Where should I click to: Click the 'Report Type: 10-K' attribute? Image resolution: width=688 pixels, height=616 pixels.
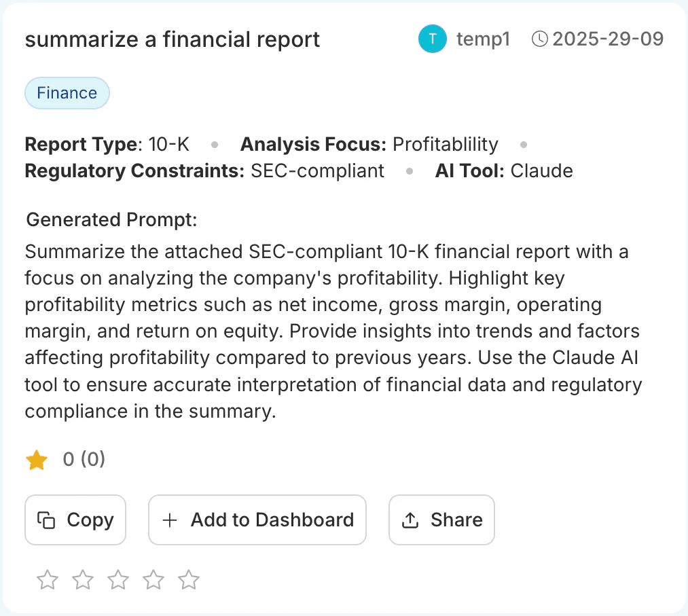107,145
